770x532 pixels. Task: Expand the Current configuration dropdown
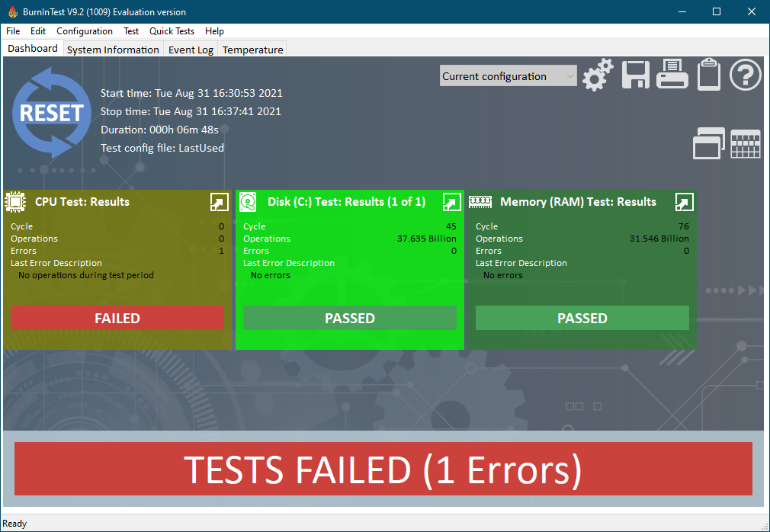(x=508, y=76)
